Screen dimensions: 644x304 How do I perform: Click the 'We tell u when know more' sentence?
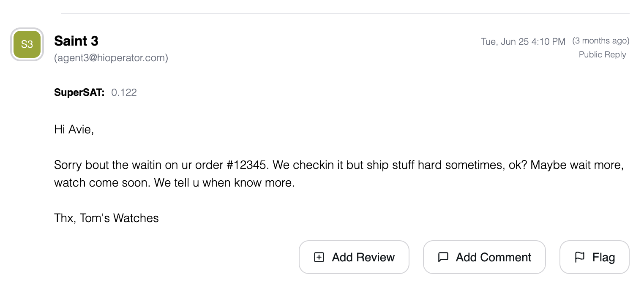pos(224,184)
